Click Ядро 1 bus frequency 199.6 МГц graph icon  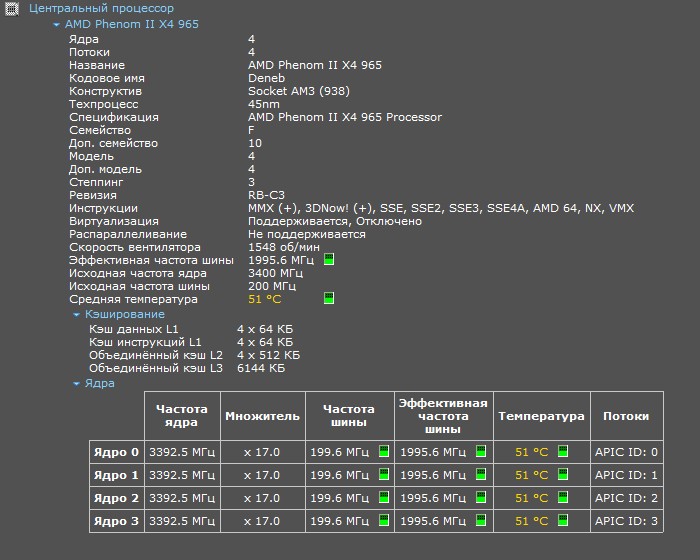coord(384,474)
